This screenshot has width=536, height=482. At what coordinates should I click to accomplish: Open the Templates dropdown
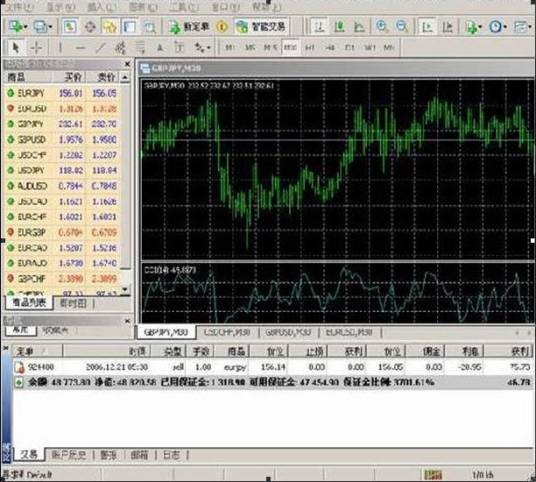click(x=523, y=27)
